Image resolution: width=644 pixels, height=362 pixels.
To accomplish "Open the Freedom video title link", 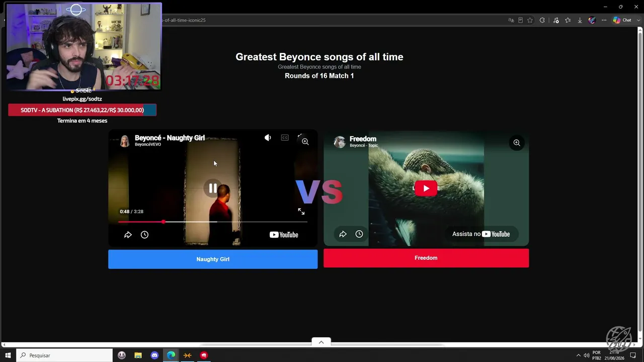I will 363,139.
